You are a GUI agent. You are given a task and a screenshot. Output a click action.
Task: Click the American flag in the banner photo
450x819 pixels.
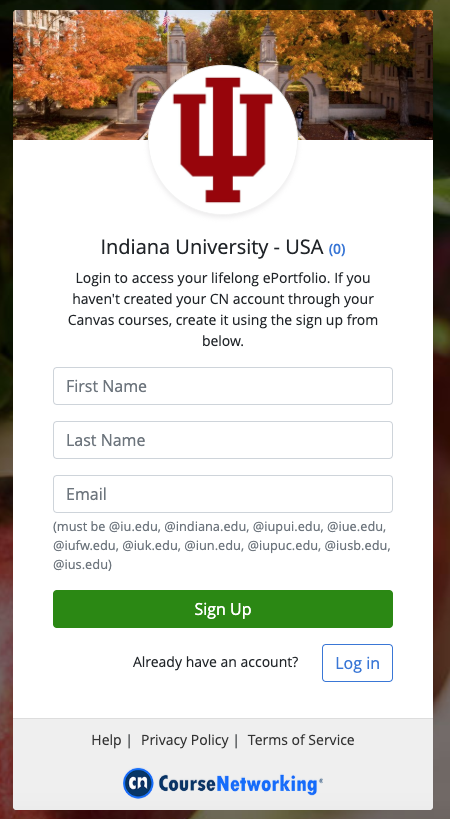(166, 20)
